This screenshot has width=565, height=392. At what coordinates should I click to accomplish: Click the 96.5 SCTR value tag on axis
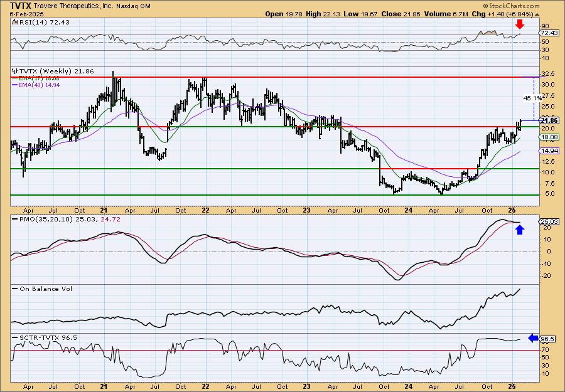(548, 339)
